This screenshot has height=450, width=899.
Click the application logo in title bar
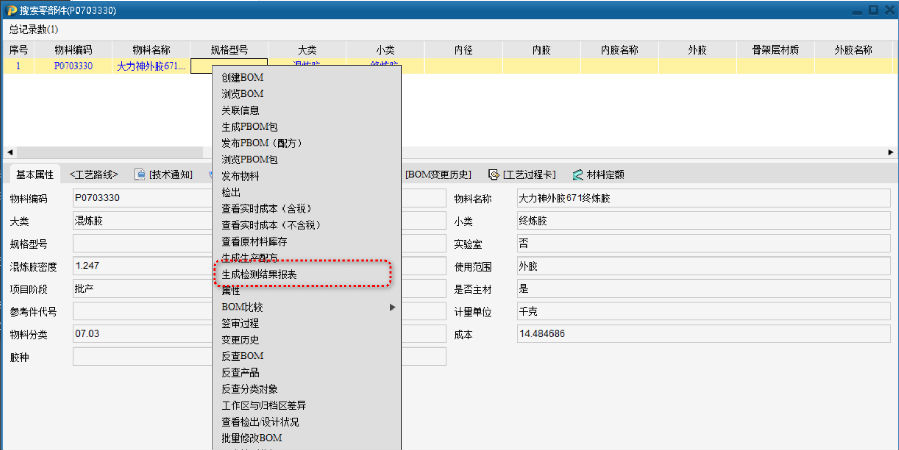coord(11,10)
